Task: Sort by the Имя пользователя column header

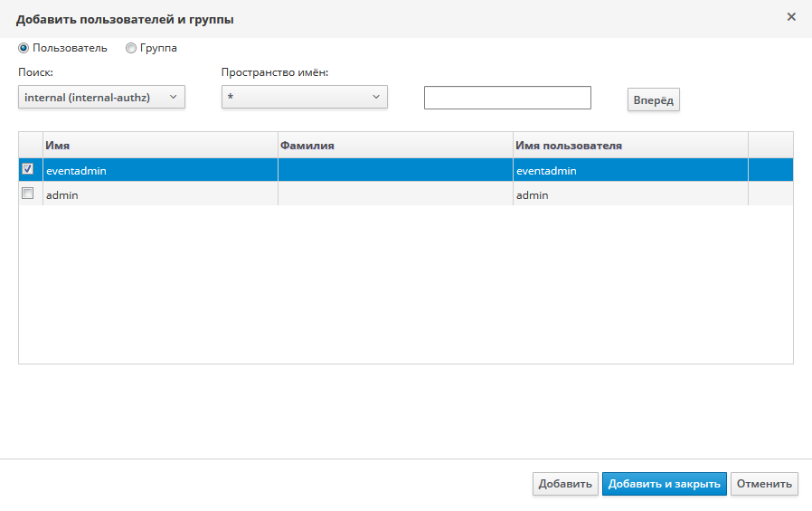Action: coord(629,145)
